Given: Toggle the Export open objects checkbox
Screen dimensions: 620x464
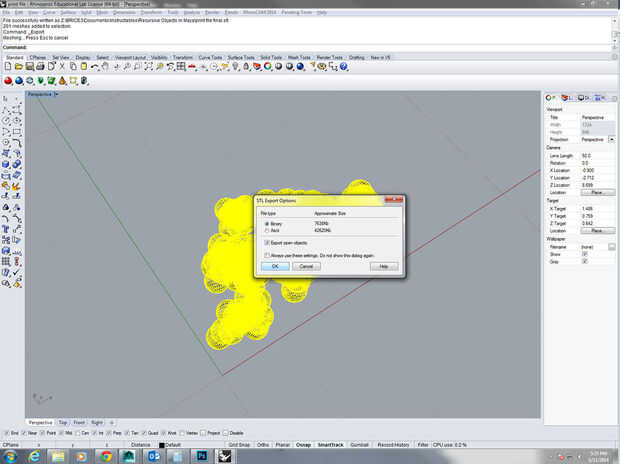Looking at the screenshot, I should 267,242.
